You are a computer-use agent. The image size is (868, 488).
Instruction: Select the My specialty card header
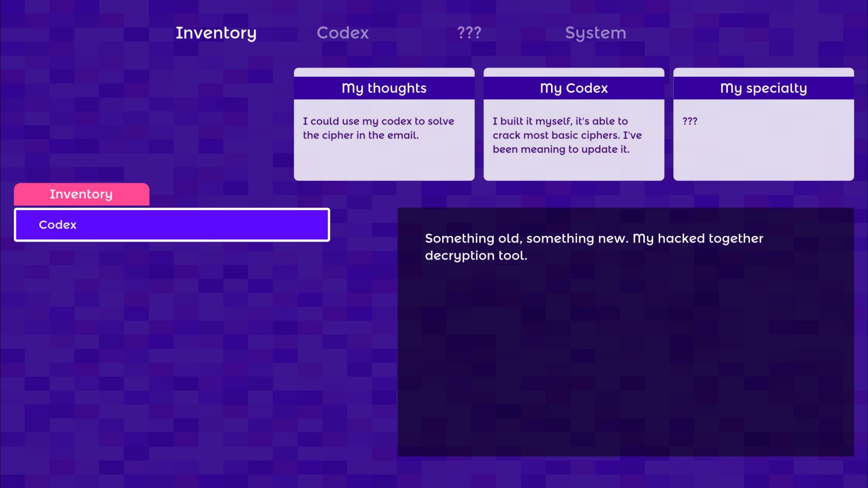click(x=763, y=88)
